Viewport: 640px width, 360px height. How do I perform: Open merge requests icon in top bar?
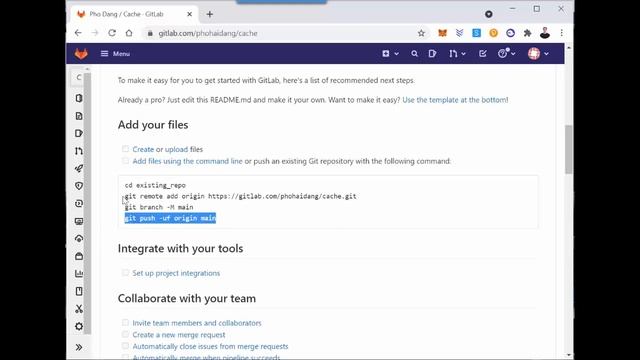453,53
